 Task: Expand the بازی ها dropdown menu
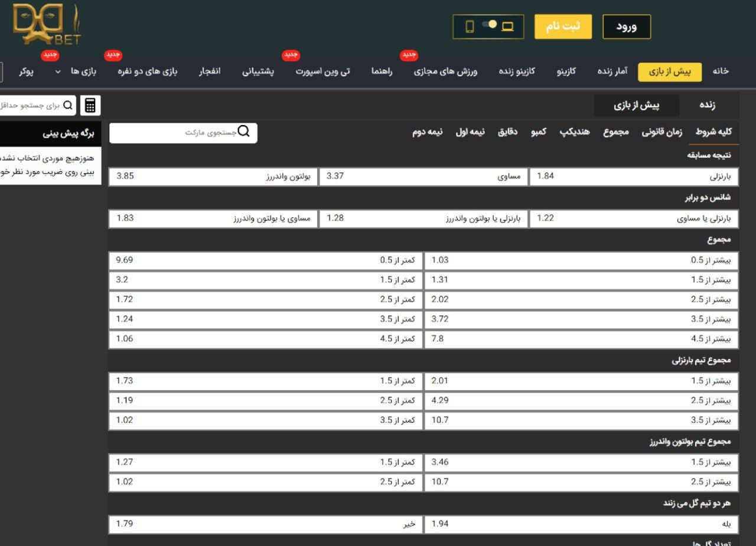(x=58, y=71)
